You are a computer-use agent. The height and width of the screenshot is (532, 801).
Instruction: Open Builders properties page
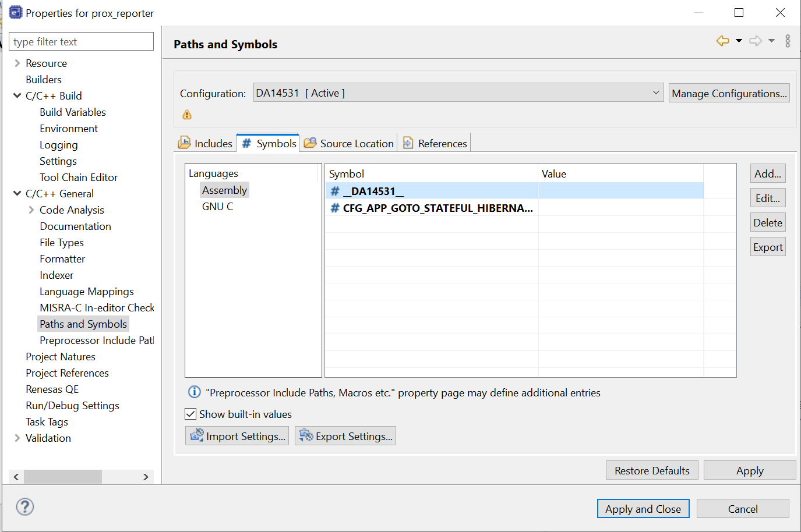[44, 79]
